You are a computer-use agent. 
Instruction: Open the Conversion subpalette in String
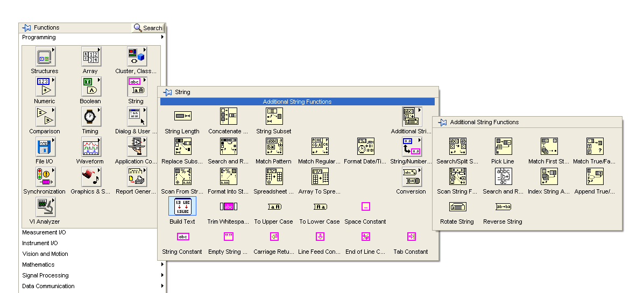pos(412,176)
